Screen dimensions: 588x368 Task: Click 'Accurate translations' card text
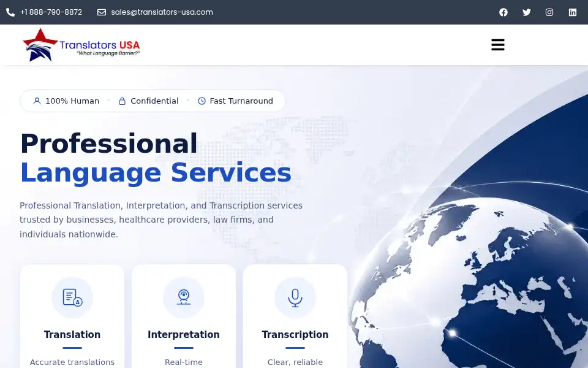click(72, 362)
